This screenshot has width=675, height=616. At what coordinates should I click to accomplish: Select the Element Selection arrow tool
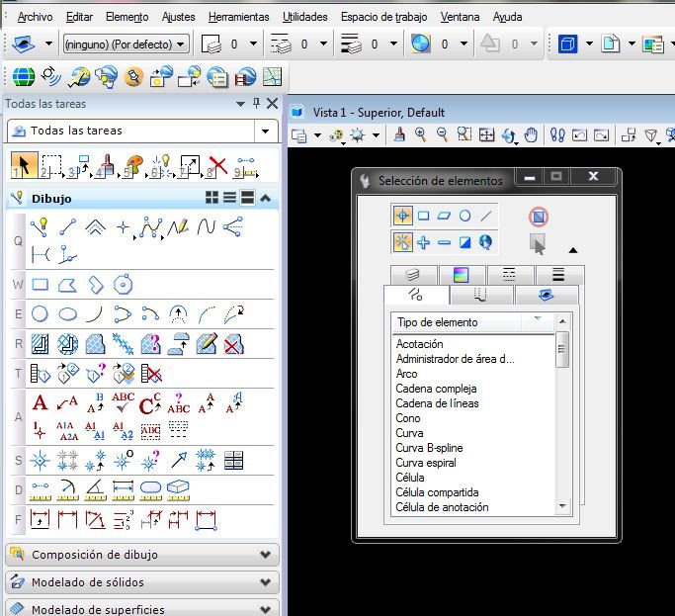click(24, 165)
